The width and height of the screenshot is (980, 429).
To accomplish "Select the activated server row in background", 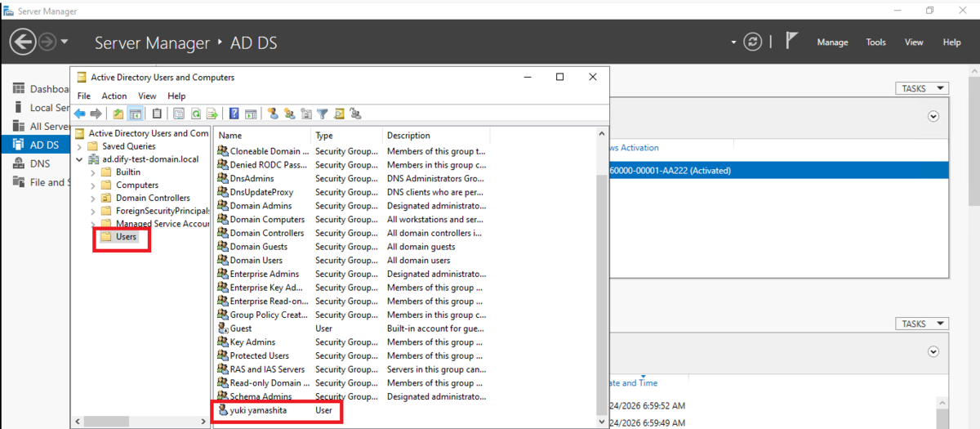I will 779,171.
